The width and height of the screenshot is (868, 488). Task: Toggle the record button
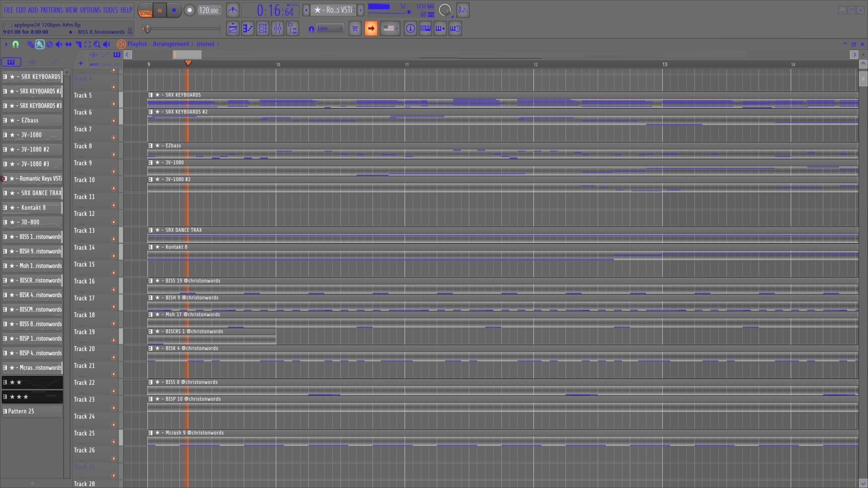click(x=189, y=10)
